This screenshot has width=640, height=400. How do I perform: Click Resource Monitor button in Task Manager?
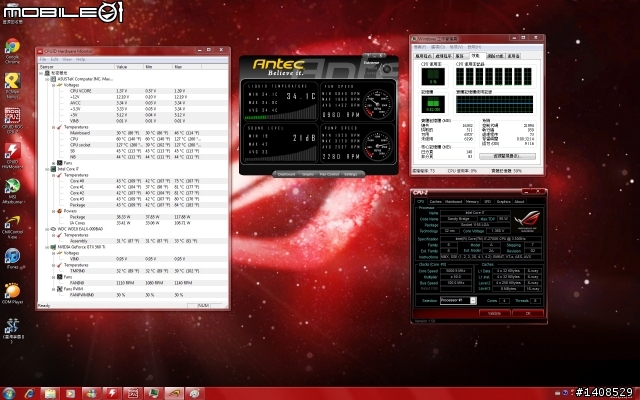507,156
